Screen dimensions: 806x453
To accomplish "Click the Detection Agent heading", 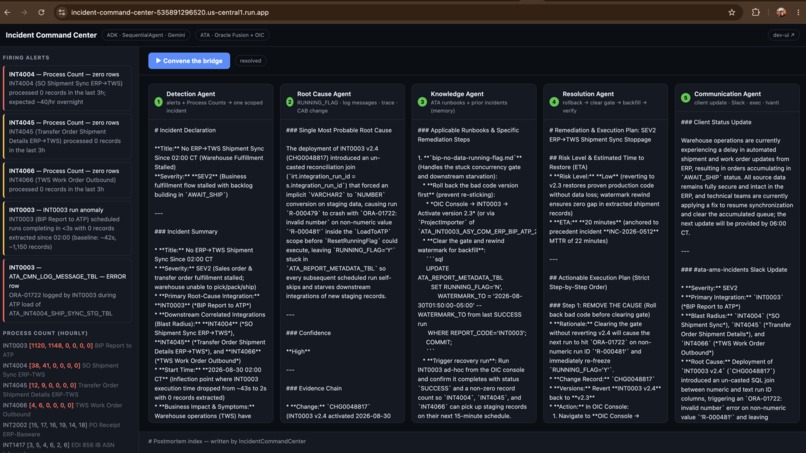I will (191, 94).
